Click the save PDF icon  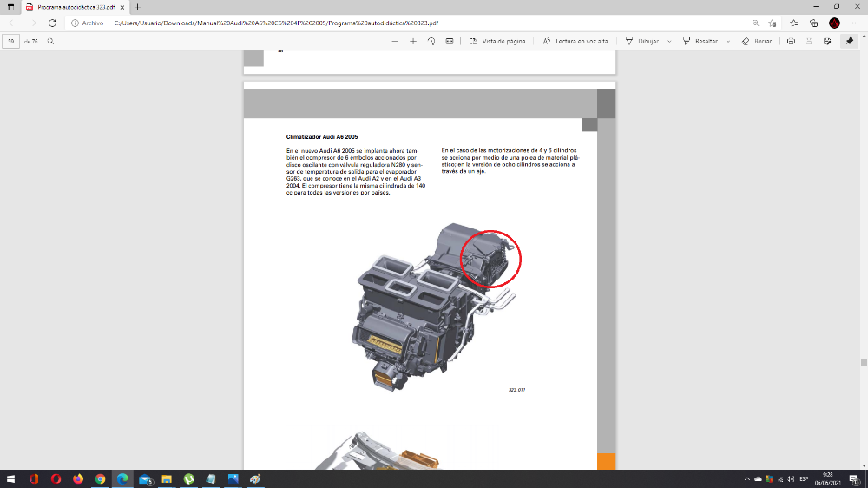pos(809,42)
